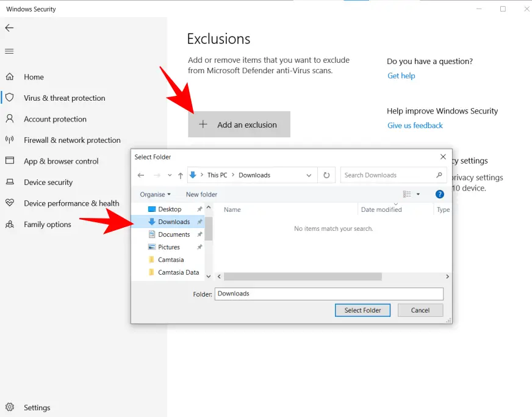Open the hamburger navigation menu
This screenshot has width=532, height=417.
click(9, 51)
